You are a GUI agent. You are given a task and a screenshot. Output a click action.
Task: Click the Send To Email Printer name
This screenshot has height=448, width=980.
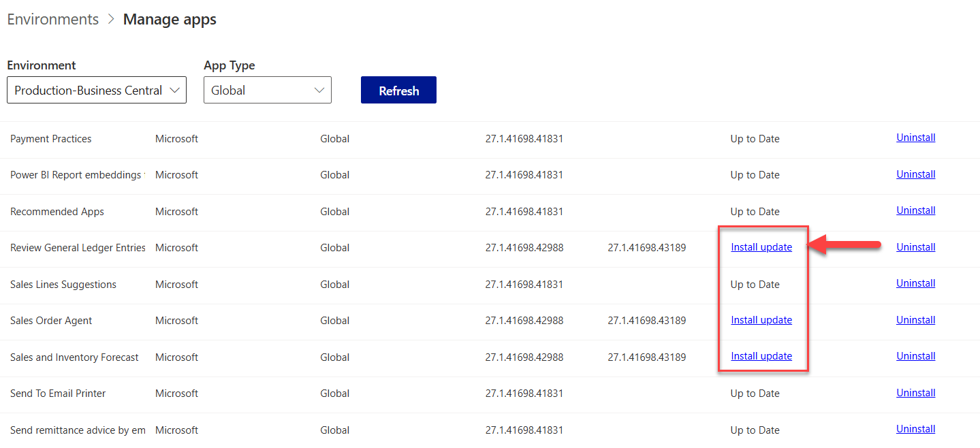[x=58, y=394]
